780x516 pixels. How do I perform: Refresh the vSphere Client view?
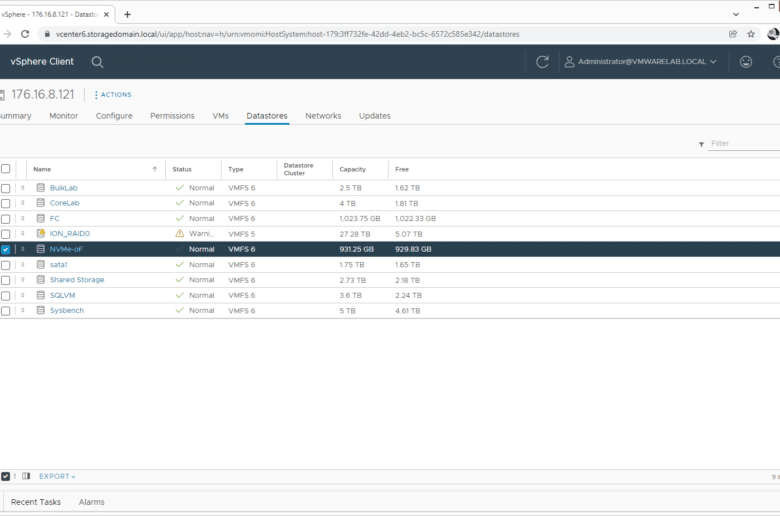[x=542, y=62]
